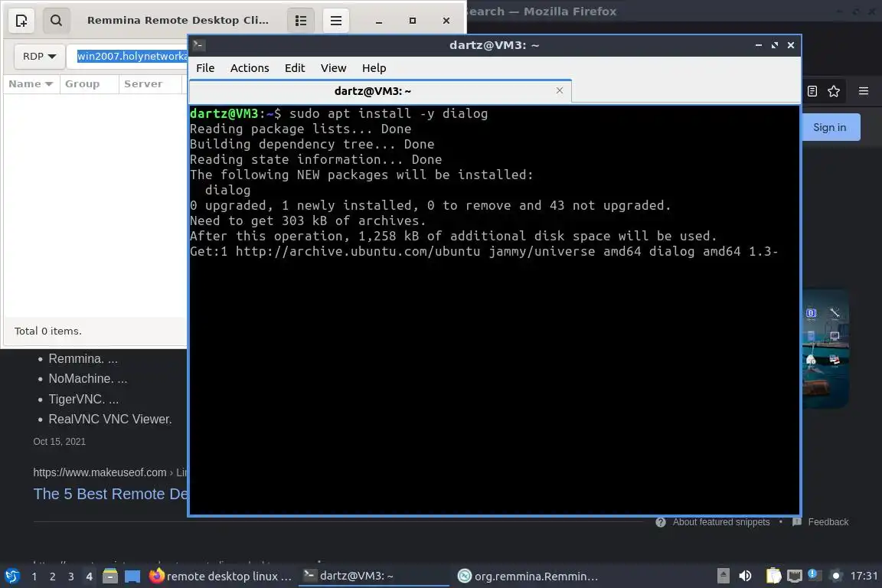
Task: Click the clipboard manager tray icon
Action: (773, 576)
